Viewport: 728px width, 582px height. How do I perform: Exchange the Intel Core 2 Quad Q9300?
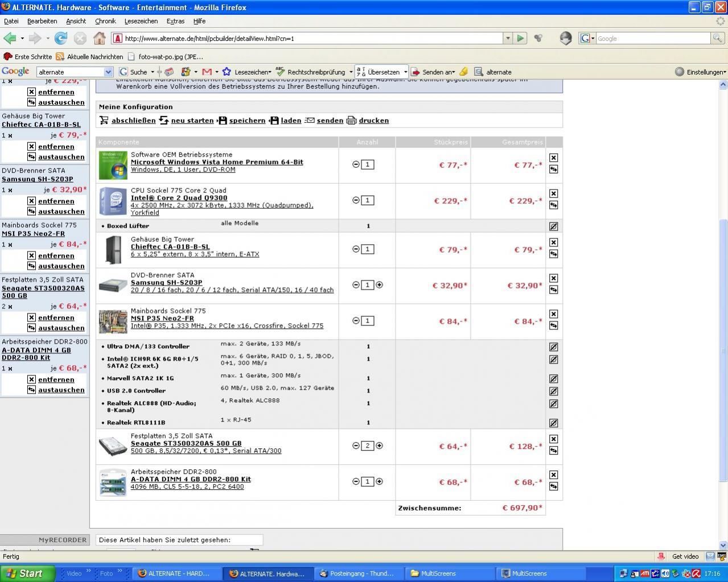tap(553, 205)
